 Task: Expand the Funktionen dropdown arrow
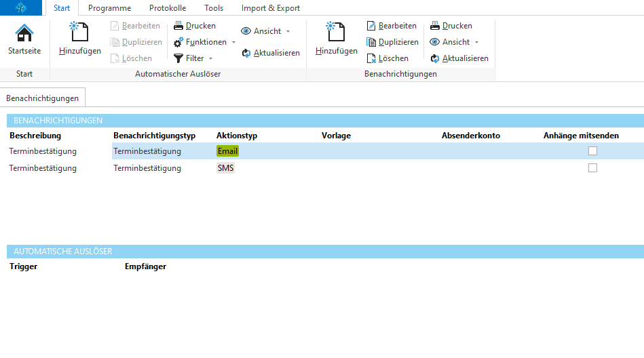233,42
